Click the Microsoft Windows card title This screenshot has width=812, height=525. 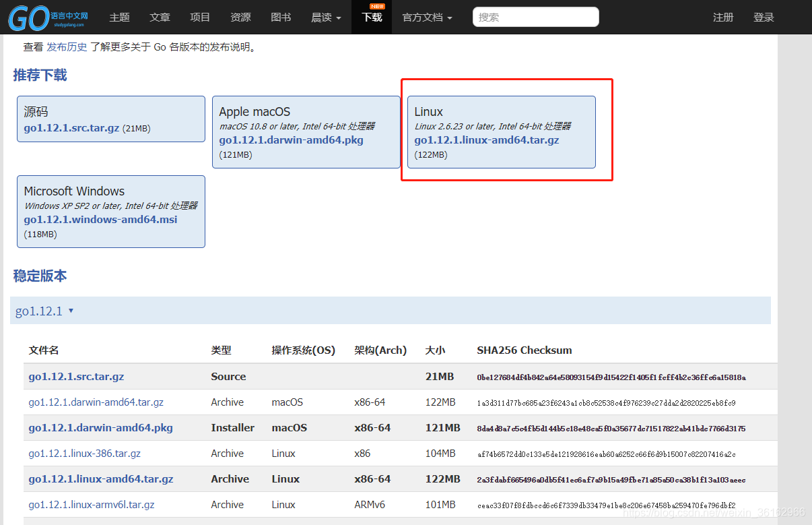74,191
